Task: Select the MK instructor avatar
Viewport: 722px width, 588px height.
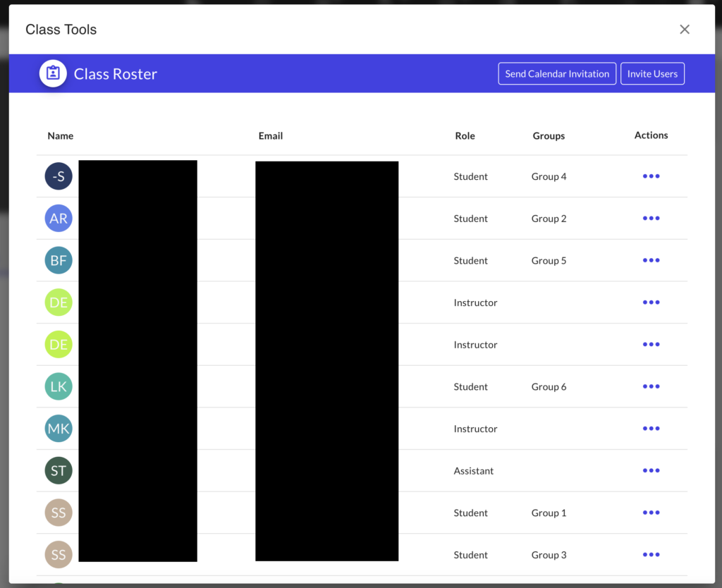Action: 59,429
